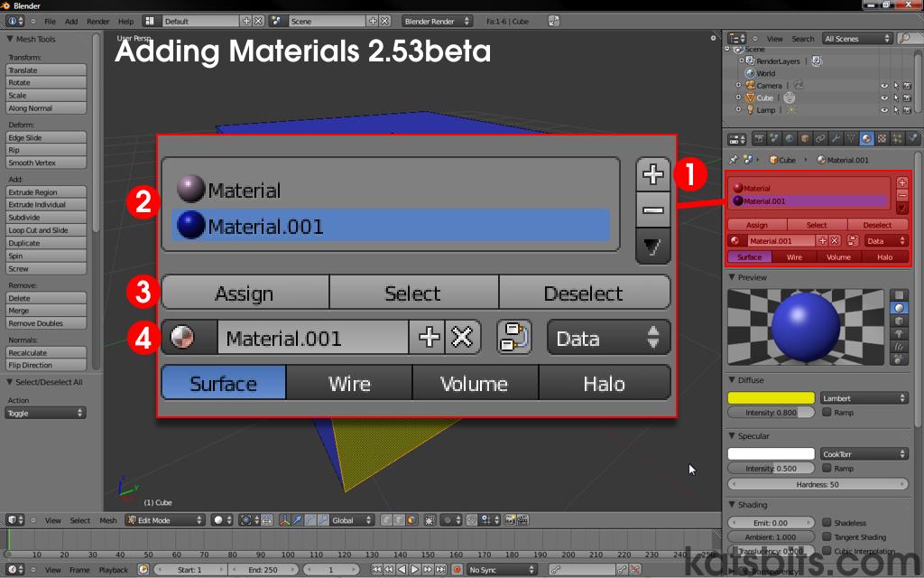Viewport: 924px width, 578px height.
Task: Open the Render properties tab
Action: click(x=761, y=138)
